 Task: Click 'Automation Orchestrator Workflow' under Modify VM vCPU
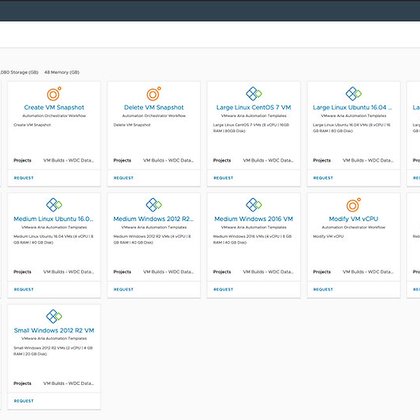(x=354, y=227)
